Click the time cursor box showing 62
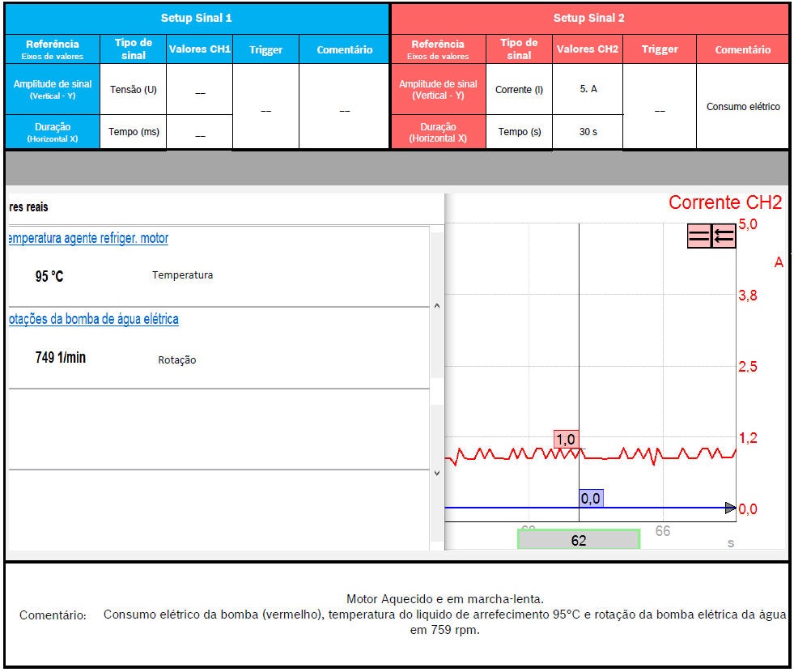This screenshot has width=794, height=672. (x=579, y=540)
